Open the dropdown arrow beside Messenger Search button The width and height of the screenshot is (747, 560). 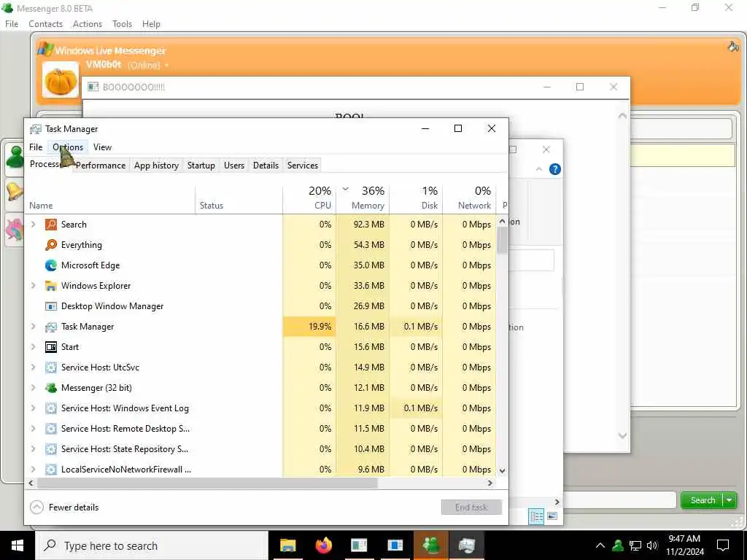pyautogui.click(x=729, y=500)
